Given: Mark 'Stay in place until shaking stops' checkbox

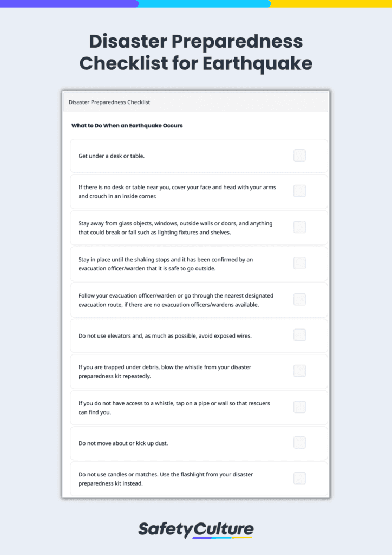Looking at the screenshot, I should (299, 263).
